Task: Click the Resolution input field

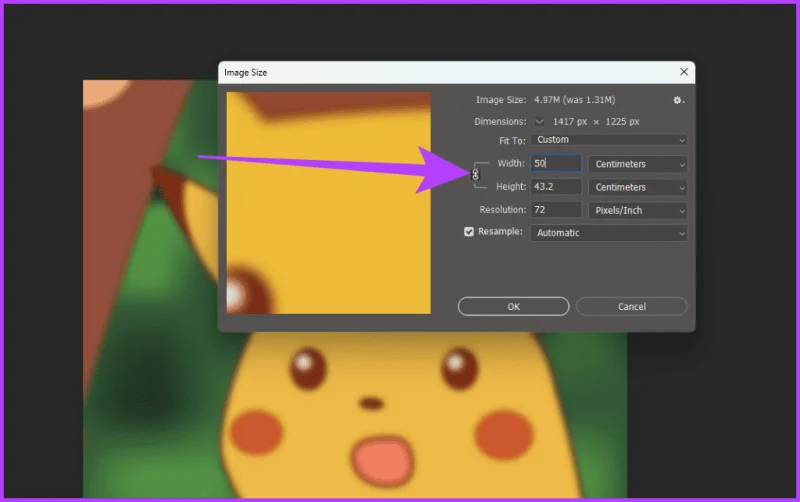Action: (556, 210)
